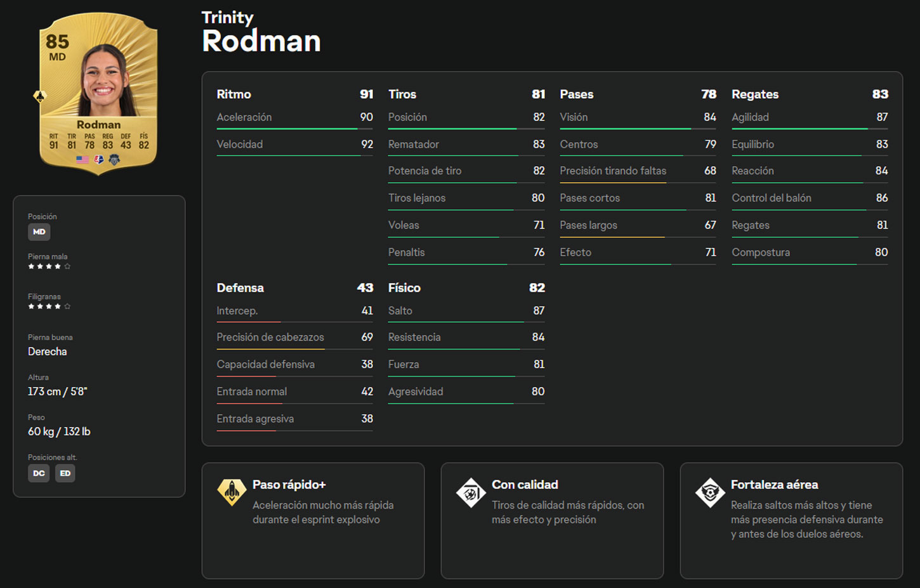Screen dimensions: 920x588
Task: Click the USA flag icon on the player card
Action: (x=82, y=159)
